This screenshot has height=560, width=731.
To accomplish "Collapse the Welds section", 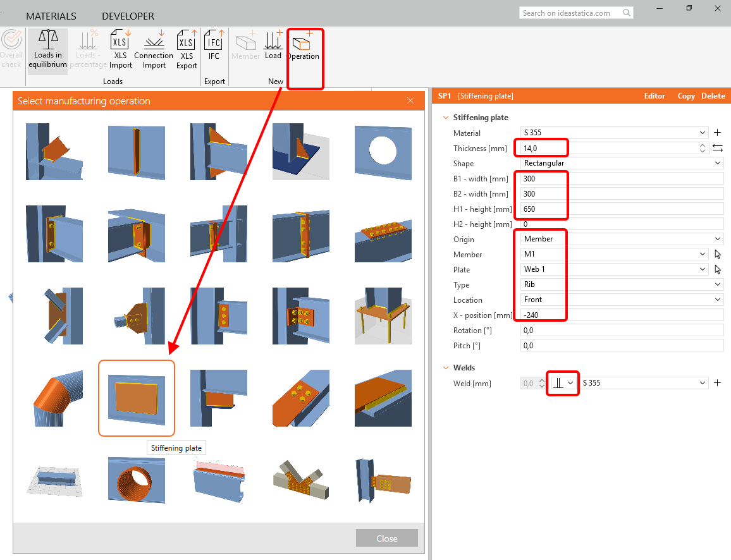I will point(446,368).
